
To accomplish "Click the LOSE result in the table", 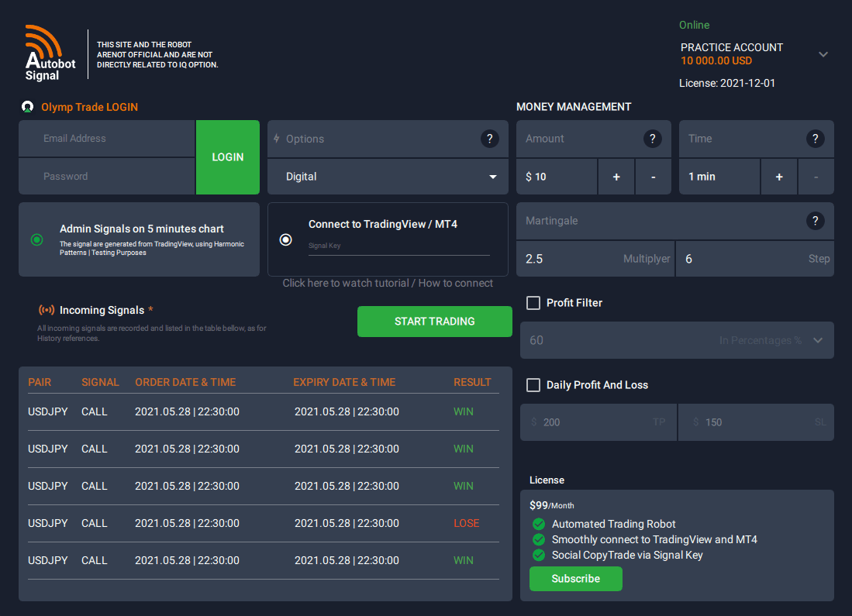I will point(466,523).
